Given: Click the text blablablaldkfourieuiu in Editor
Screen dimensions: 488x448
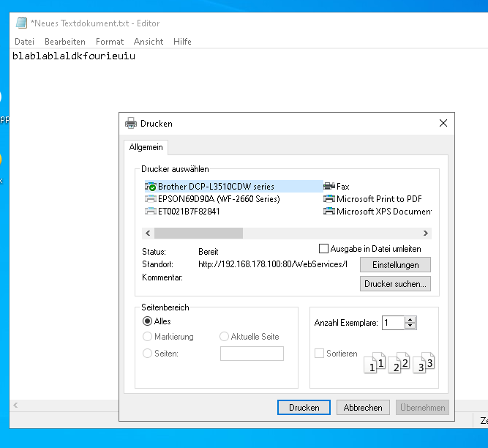Looking at the screenshot, I should (x=74, y=56).
